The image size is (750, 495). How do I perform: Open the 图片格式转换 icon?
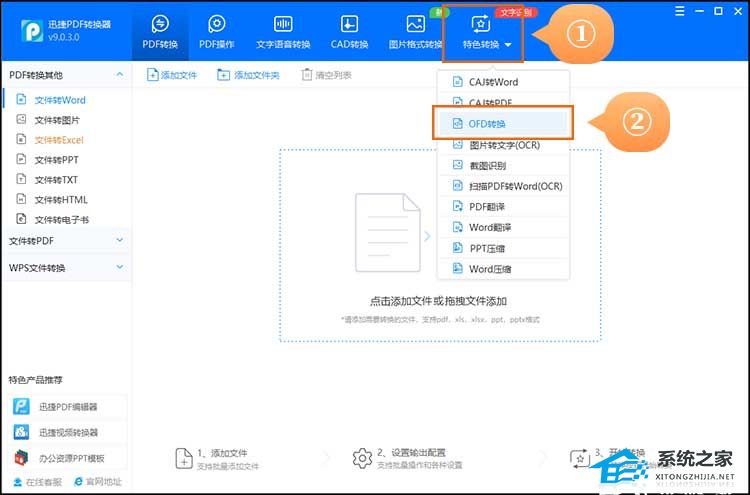tap(415, 24)
